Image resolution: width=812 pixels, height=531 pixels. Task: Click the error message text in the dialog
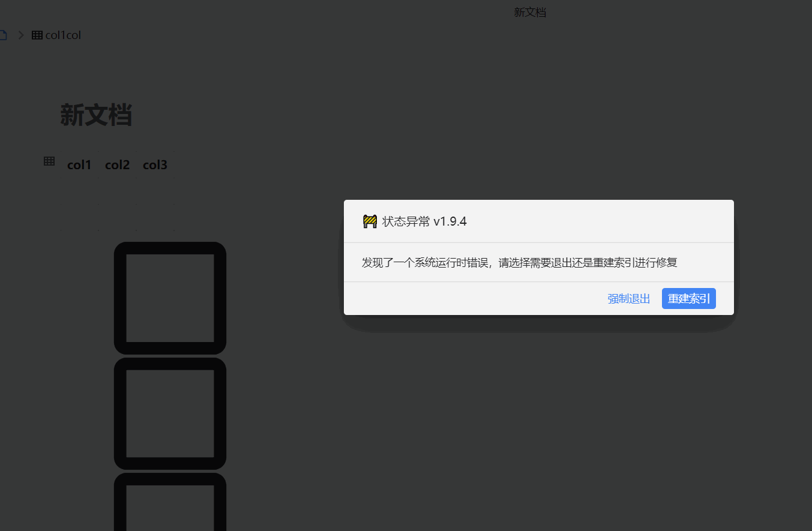(518, 262)
